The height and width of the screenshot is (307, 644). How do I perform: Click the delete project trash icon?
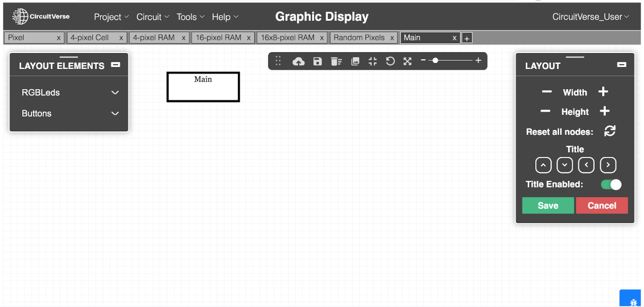point(336,61)
